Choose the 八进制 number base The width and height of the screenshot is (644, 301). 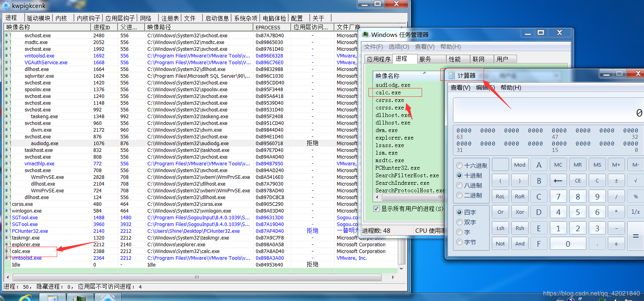(x=459, y=186)
